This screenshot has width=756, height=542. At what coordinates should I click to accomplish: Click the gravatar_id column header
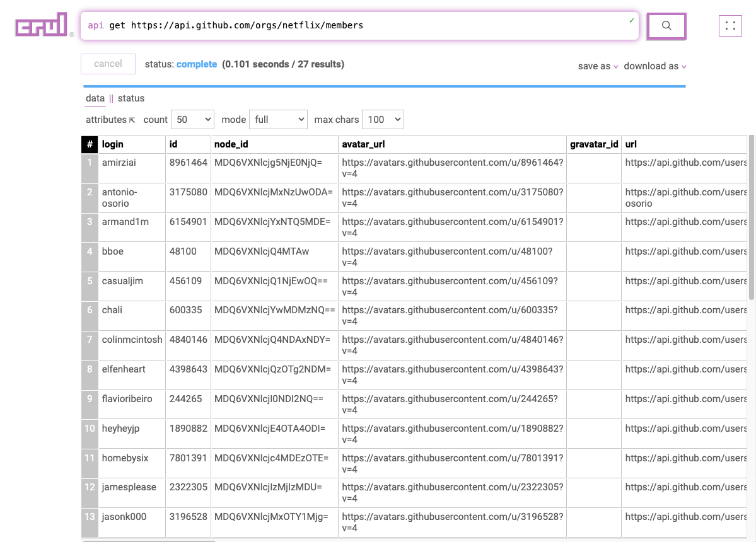click(594, 144)
